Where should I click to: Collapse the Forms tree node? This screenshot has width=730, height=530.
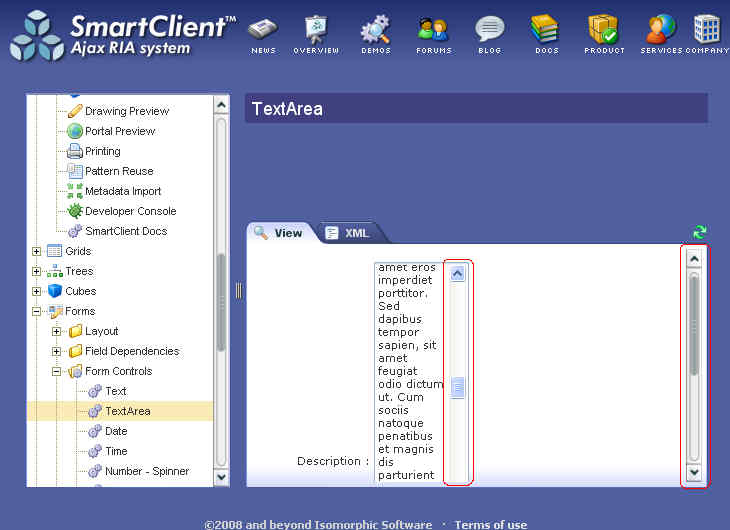[37, 311]
